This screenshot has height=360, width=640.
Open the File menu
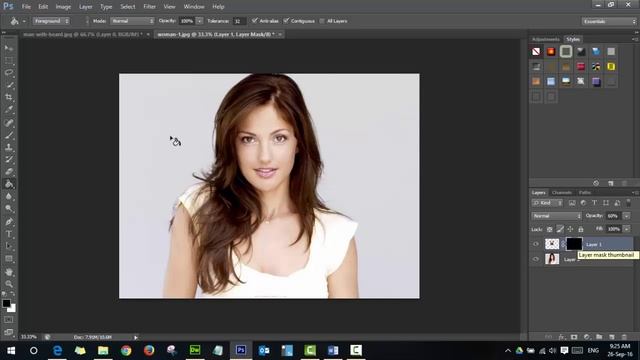pyautogui.click(x=26, y=7)
